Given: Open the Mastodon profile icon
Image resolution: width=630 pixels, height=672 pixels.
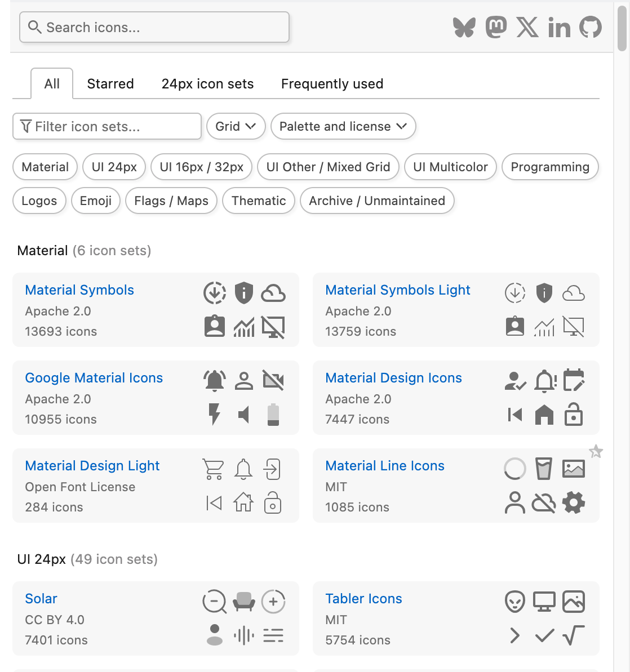Looking at the screenshot, I should pyautogui.click(x=496, y=27).
